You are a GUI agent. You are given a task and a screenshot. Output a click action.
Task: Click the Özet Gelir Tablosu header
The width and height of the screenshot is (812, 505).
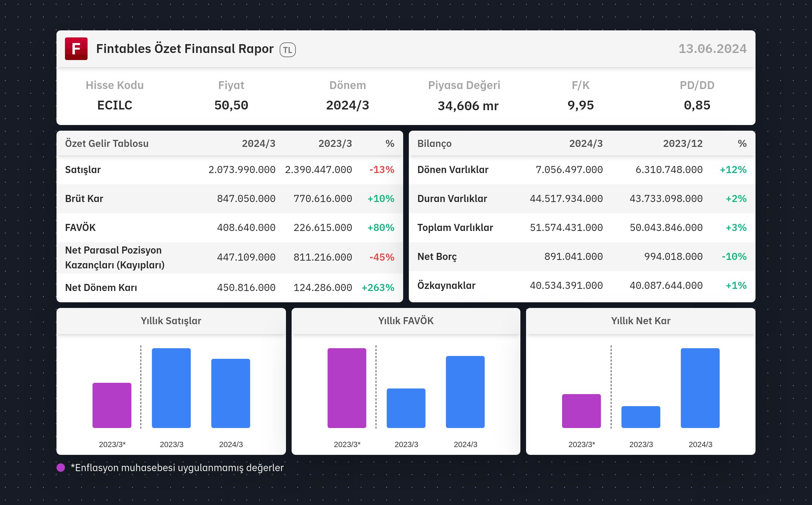coord(107,143)
